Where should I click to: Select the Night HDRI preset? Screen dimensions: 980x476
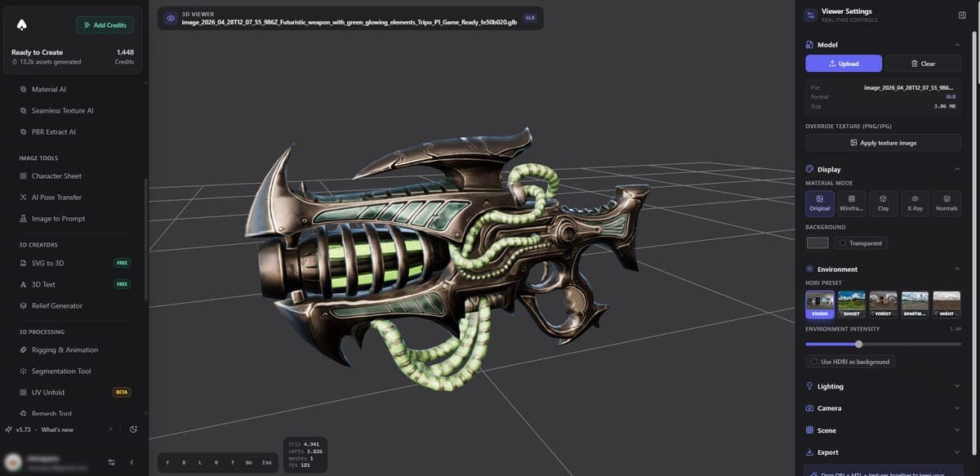point(947,304)
